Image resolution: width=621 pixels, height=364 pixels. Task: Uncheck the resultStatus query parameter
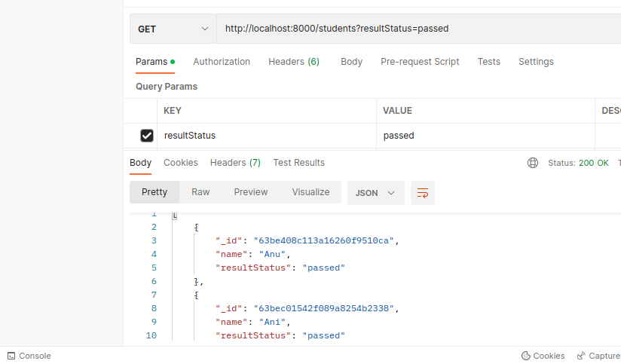pos(147,136)
